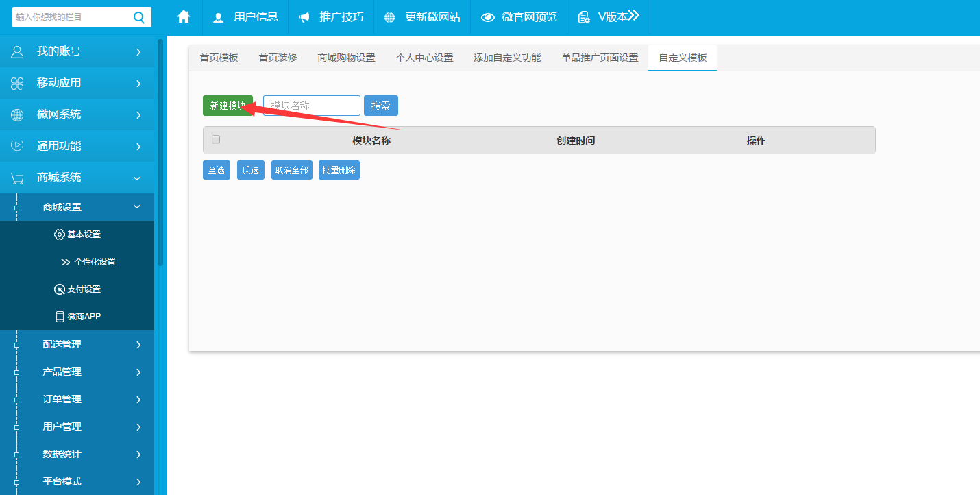Open 基本设置 gear icon item
Image resolution: width=980 pixels, height=495 pixels.
click(59, 234)
